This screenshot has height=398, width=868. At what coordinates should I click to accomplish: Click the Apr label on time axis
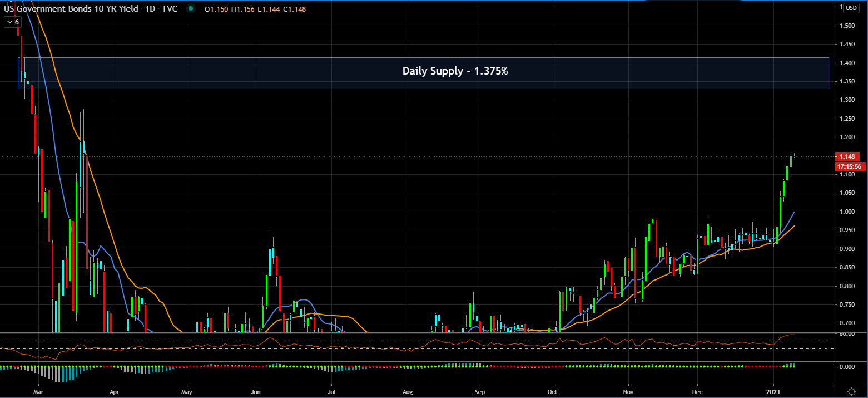[x=114, y=392]
